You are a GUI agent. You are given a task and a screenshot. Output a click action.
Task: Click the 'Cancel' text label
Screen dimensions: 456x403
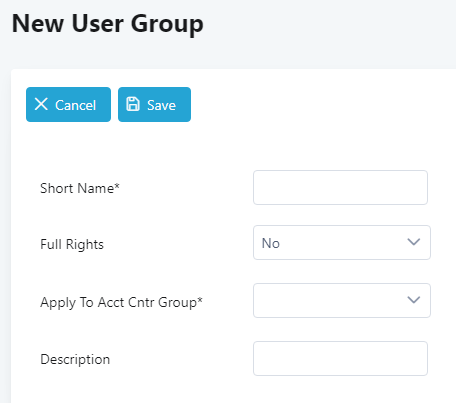click(x=75, y=105)
